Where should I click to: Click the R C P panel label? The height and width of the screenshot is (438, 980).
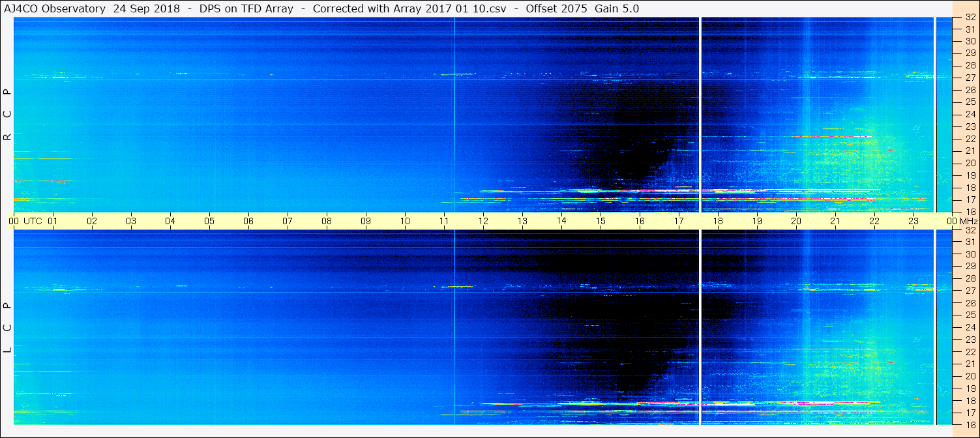click(7, 114)
